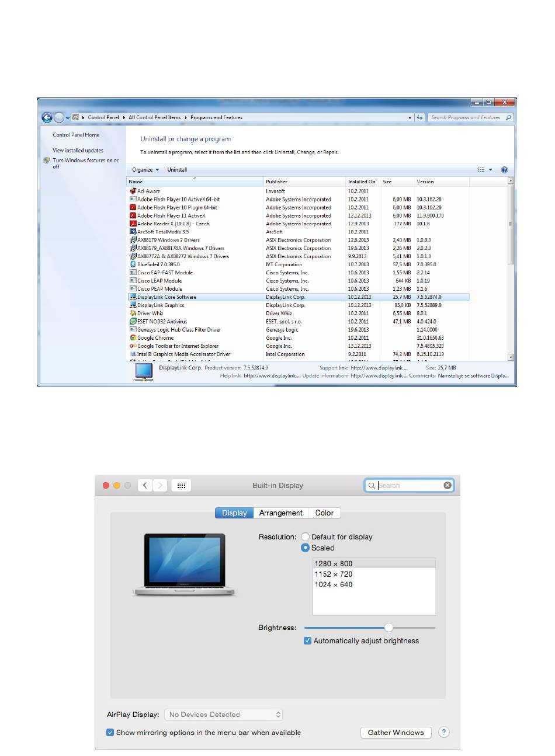
Task: Select the AX88179 Windows 7 Drivers icon
Action: click(133, 240)
